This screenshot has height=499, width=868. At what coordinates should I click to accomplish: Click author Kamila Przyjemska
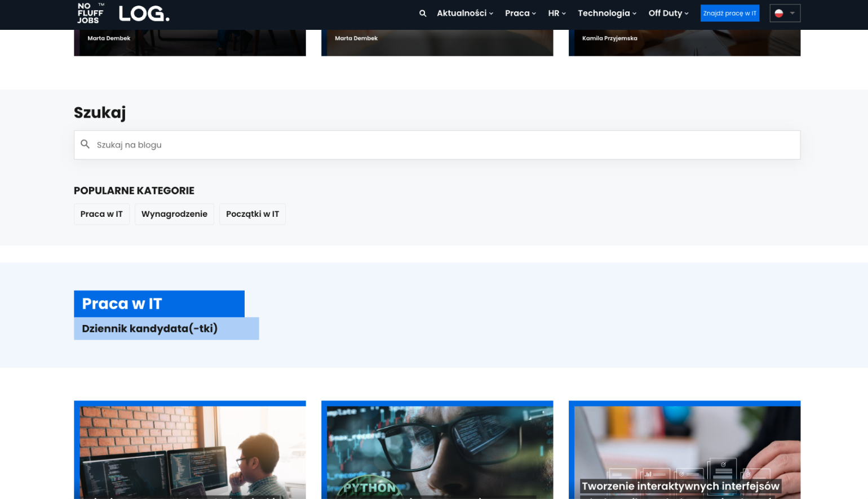(610, 38)
